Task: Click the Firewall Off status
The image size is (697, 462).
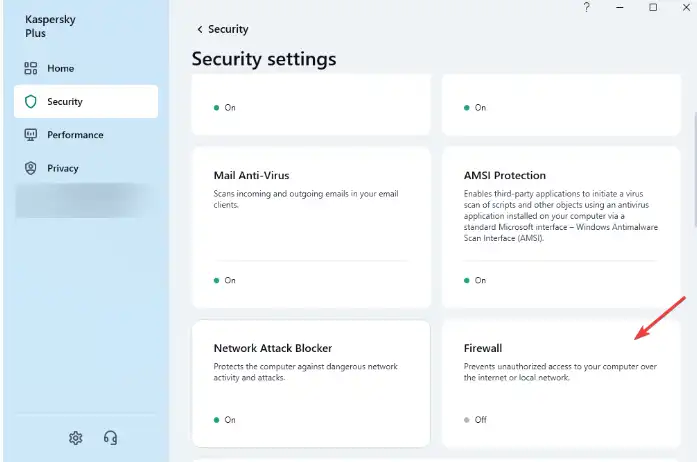Action: 475,420
